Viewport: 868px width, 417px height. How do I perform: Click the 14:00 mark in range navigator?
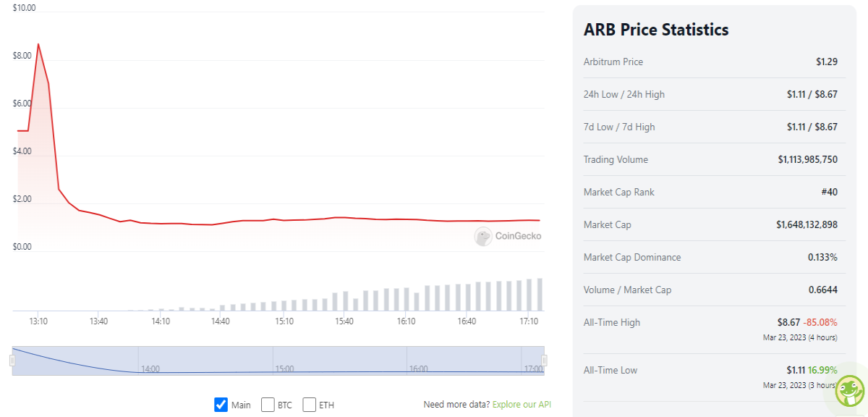click(150, 368)
